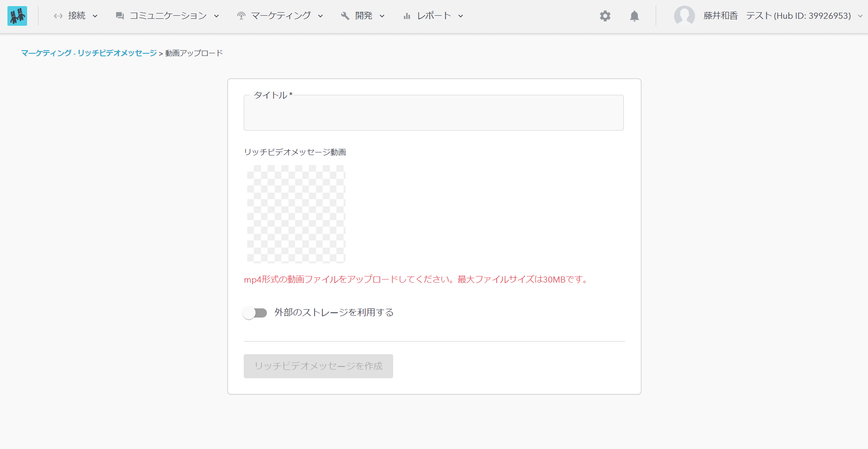
Task: Open the 開発 menu
Action: [363, 16]
